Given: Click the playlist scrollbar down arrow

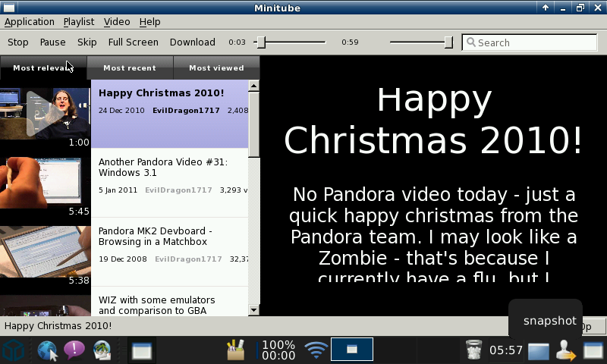Looking at the screenshot, I should [x=253, y=309].
